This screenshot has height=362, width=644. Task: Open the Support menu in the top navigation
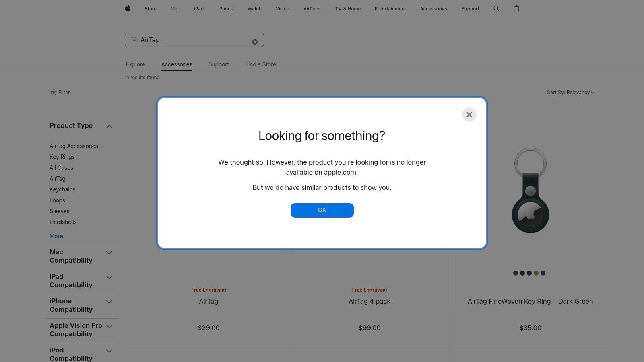point(471,9)
